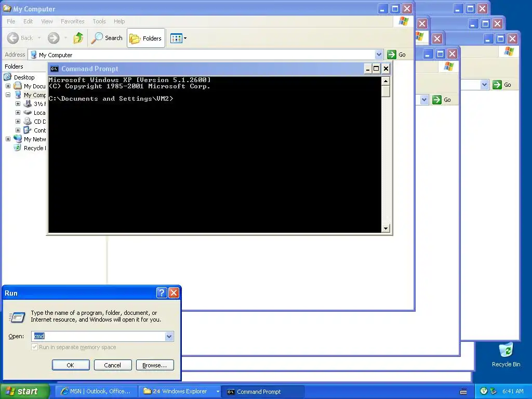
Task: Click the CD drive icon in tree
Action: click(x=28, y=122)
